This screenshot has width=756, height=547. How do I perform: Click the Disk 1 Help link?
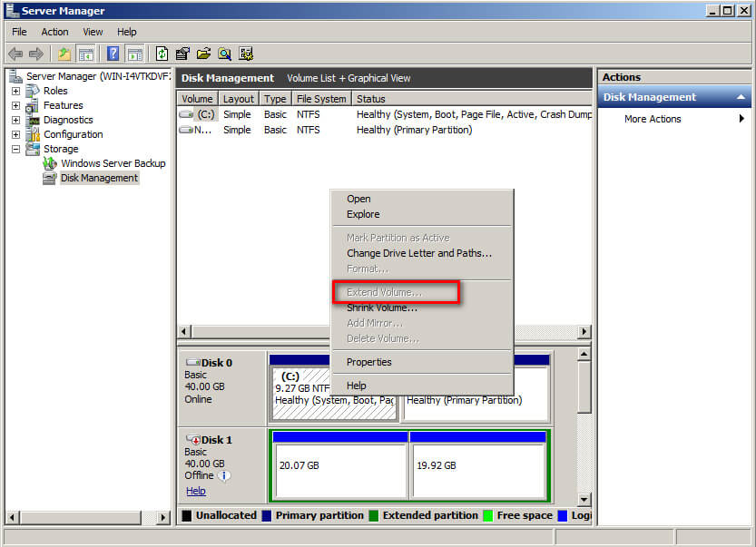tap(196, 491)
